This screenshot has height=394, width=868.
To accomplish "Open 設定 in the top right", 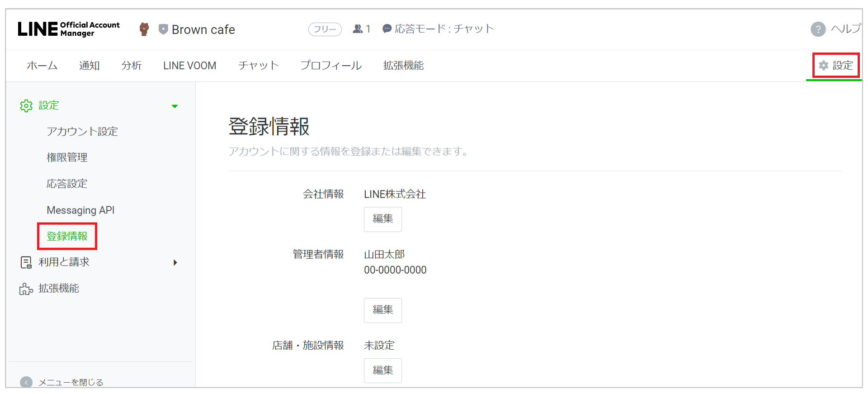I will [x=836, y=66].
